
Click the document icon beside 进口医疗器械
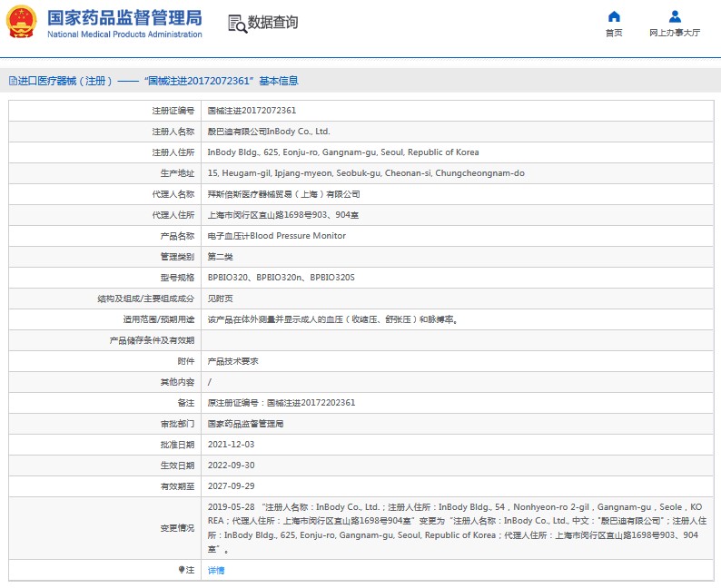click(x=13, y=81)
